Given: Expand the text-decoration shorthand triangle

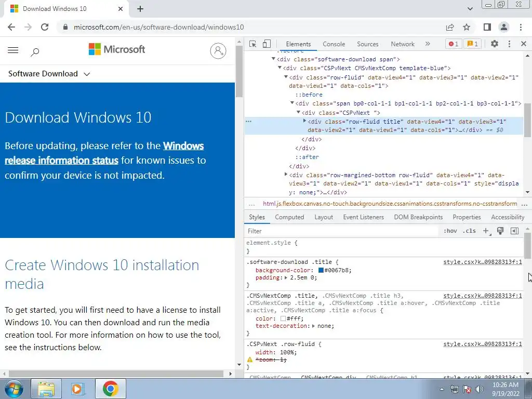Looking at the screenshot, I should 313,326.
